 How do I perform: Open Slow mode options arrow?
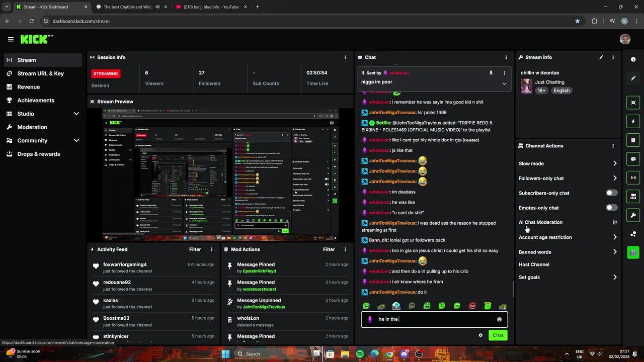coord(615,163)
